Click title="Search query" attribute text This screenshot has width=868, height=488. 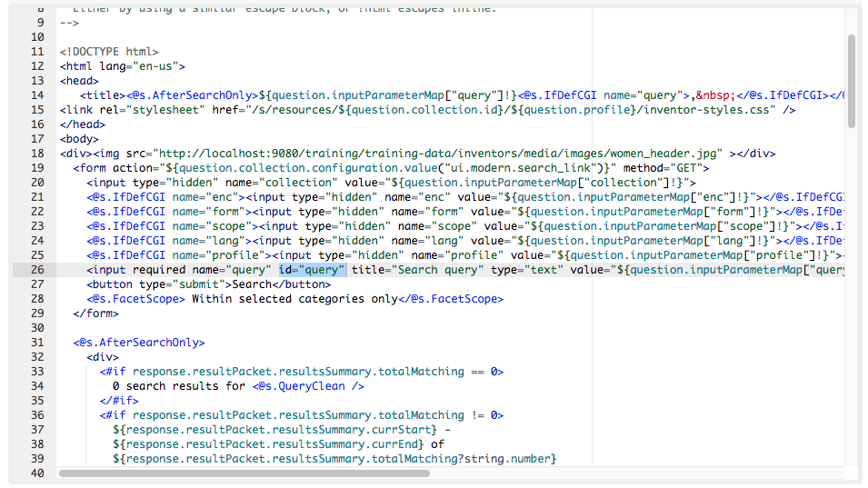pyautogui.click(x=418, y=270)
